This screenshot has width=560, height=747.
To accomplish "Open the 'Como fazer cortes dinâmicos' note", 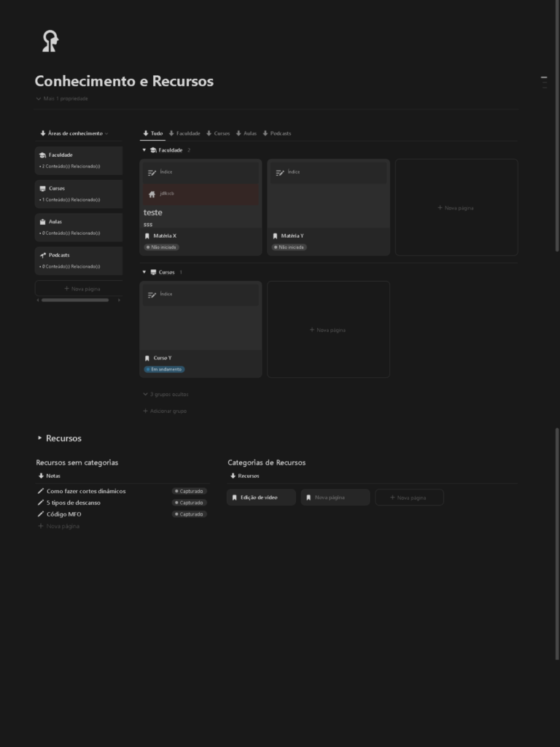I will click(x=86, y=492).
